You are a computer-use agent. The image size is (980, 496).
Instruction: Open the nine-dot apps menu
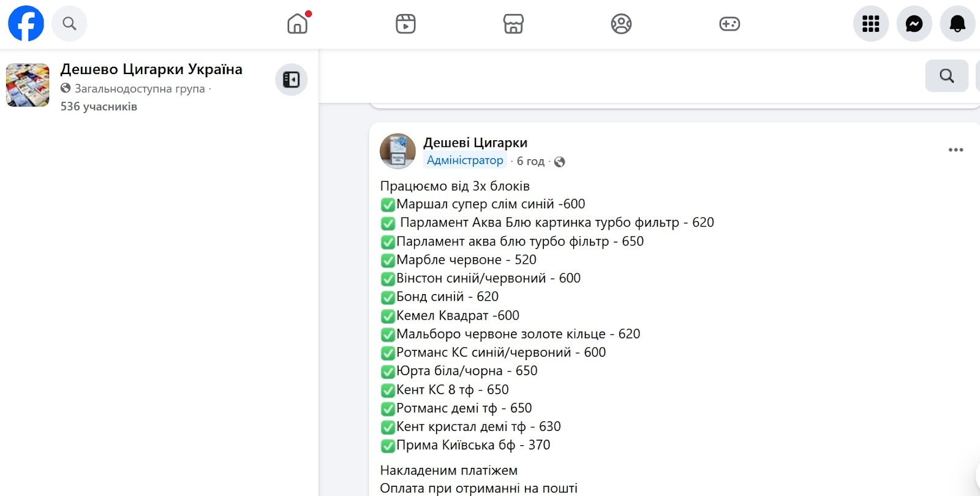tap(870, 24)
